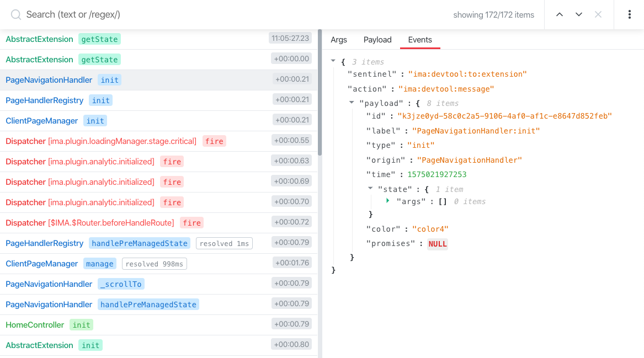Click the label value "PageNavigationHandler:init"
The image size is (644, 358).
[x=476, y=131]
